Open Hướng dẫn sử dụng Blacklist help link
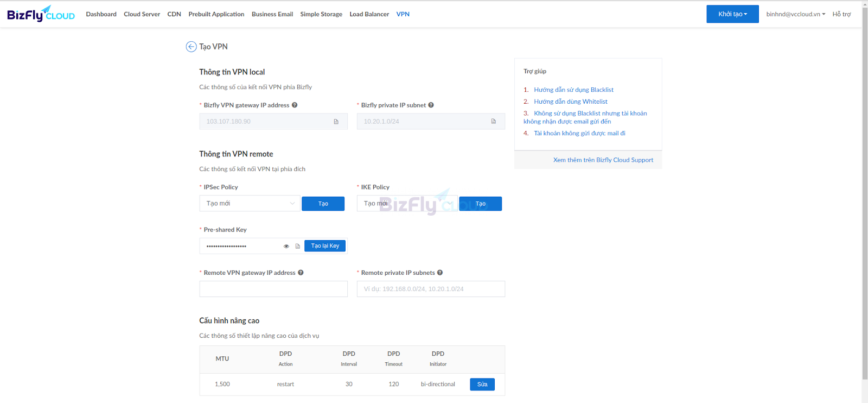Image resolution: width=868 pixels, height=403 pixels. (573, 90)
